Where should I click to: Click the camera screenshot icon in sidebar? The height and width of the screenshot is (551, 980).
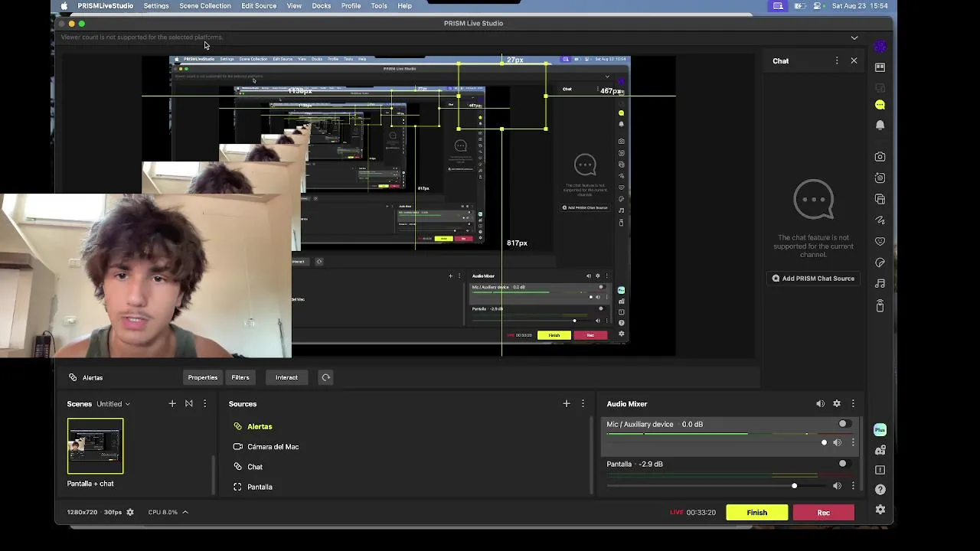(880, 157)
